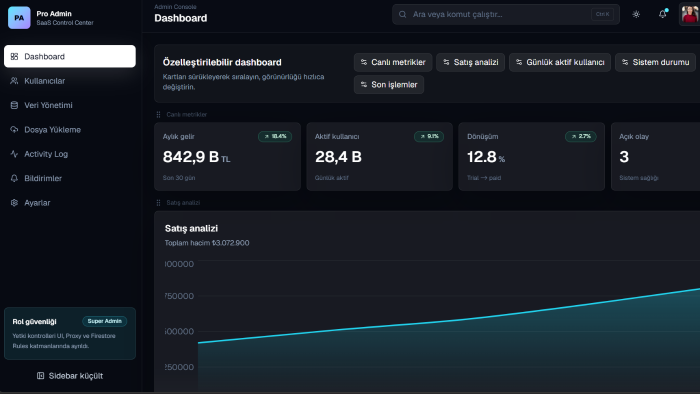Focus the 'Ara veya komut çalıştır' search field

[506, 14]
